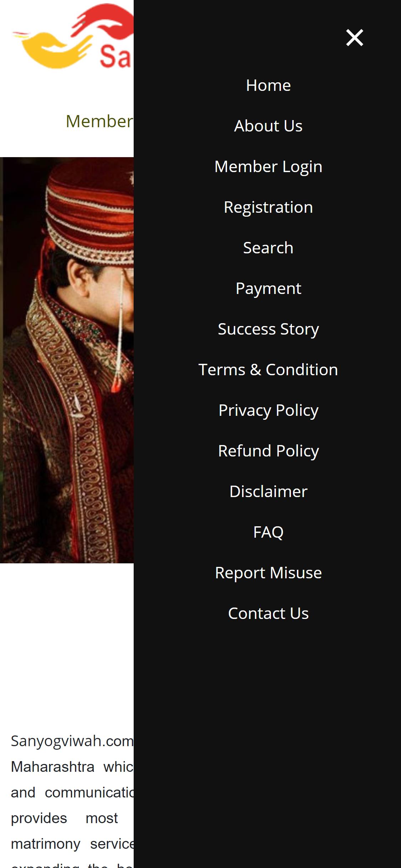Close the side navigation menu
The width and height of the screenshot is (401, 868).
click(x=354, y=38)
